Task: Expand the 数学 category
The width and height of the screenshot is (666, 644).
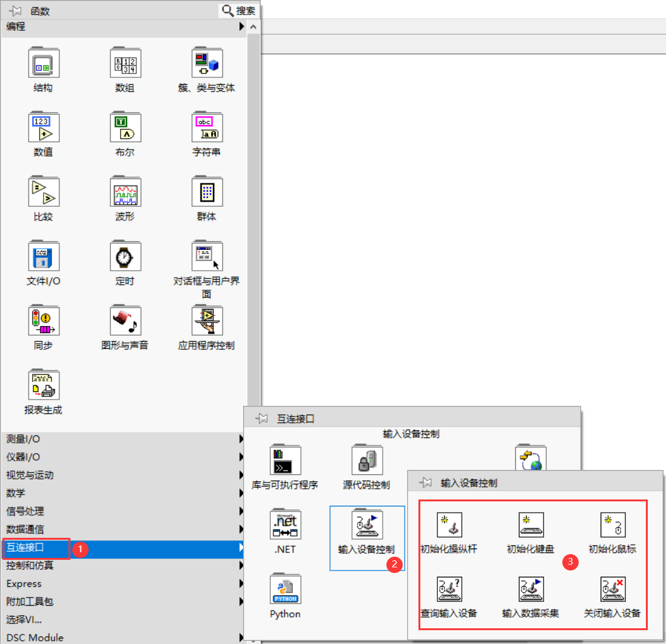Action: point(123,493)
